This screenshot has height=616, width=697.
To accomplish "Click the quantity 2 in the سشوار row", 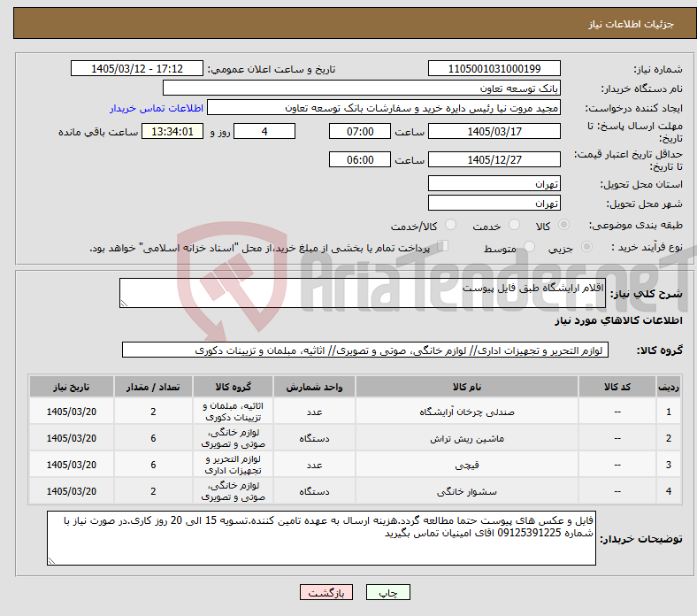I will pyautogui.click(x=153, y=491).
